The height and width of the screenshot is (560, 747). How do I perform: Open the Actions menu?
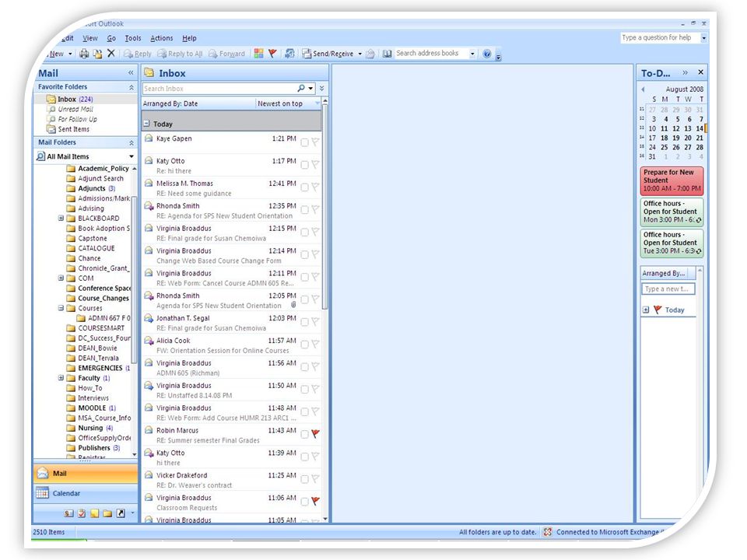click(162, 38)
